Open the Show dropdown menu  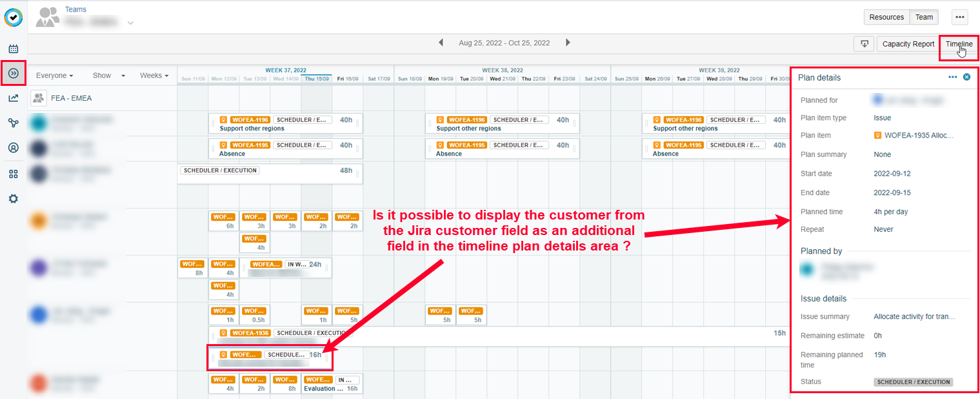[x=108, y=76]
